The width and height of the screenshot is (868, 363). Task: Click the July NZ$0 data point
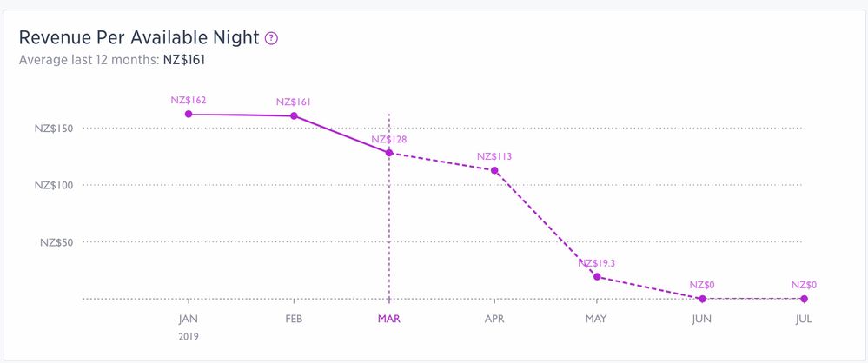click(804, 299)
